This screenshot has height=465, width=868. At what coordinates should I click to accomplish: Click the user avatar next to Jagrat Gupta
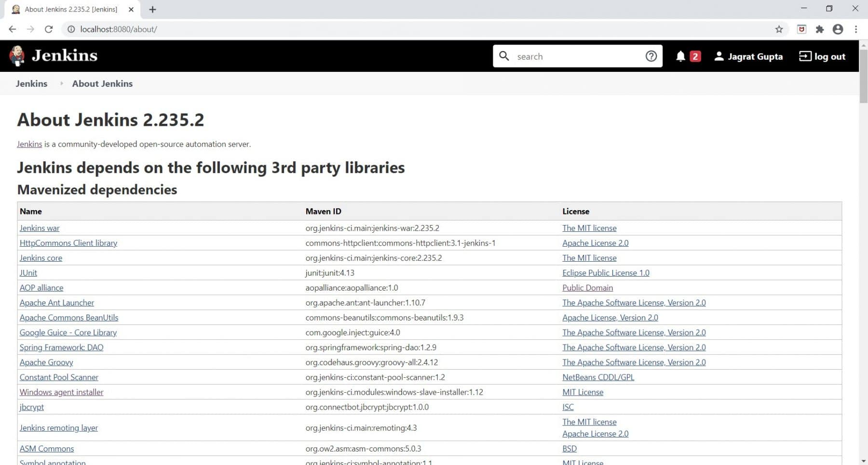pos(719,56)
